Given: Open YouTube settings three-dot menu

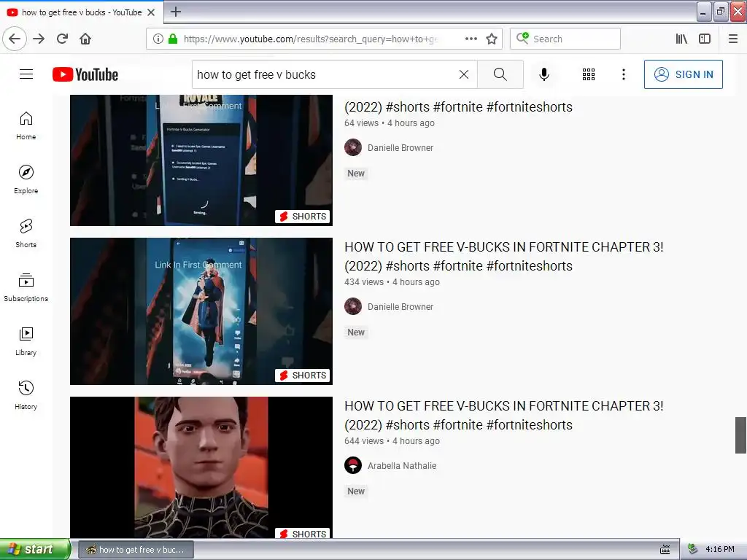Looking at the screenshot, I should pyautogui.click(x=624, y=74).
